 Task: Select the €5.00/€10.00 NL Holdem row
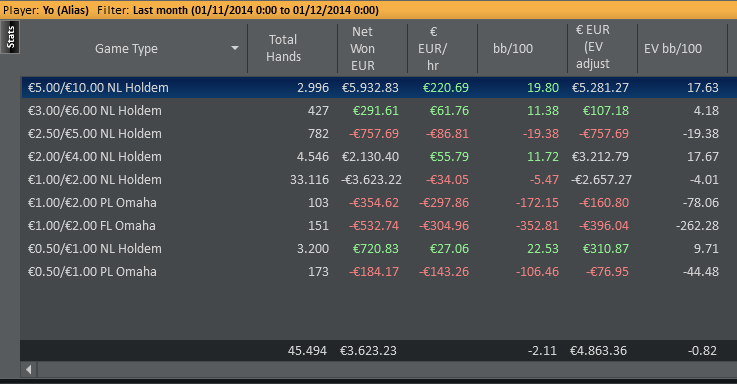point(379,87)
